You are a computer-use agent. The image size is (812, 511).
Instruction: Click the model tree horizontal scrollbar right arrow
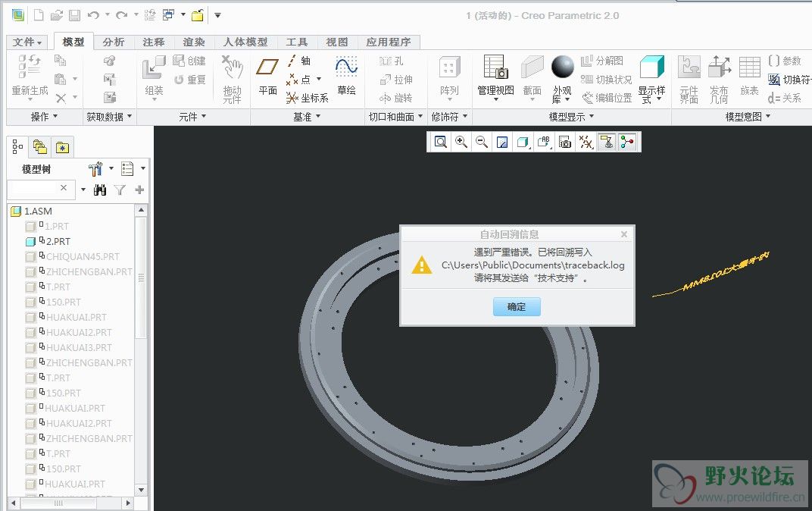click(128, 503)
